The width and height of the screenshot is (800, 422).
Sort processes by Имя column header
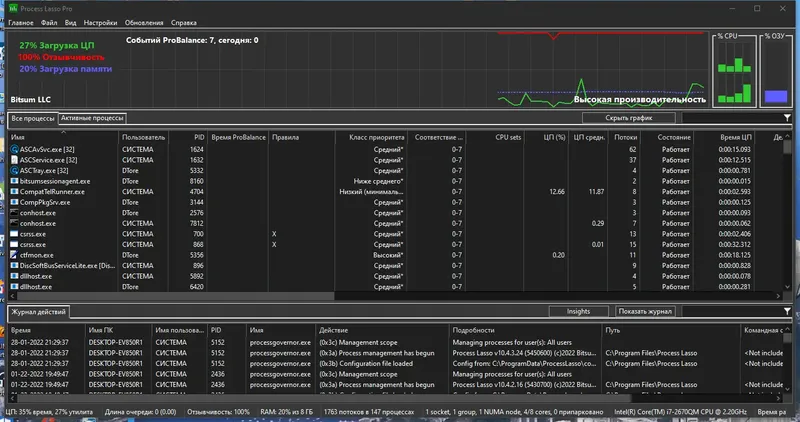[63, 137]
